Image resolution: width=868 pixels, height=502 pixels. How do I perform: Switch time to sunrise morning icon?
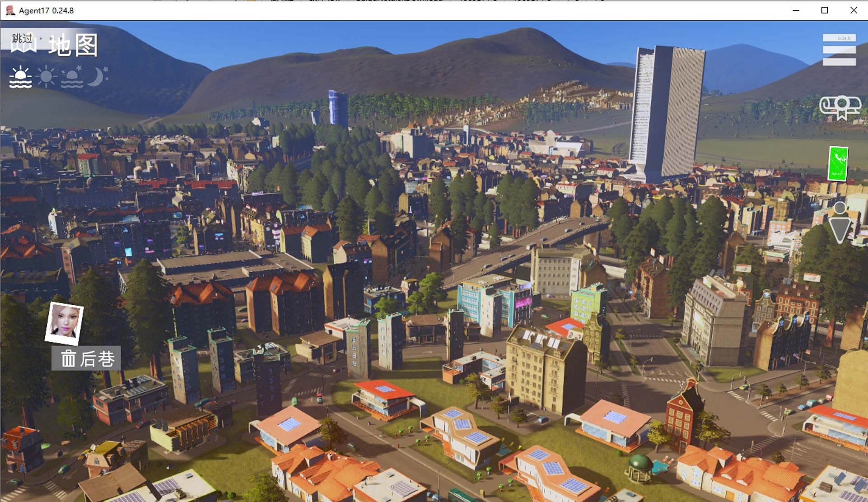coord(21,77)
